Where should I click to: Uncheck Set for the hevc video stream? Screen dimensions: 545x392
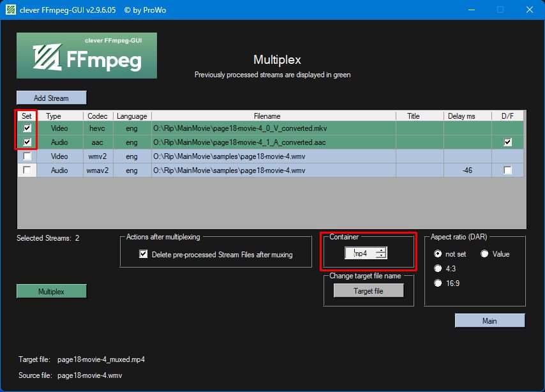27,128
